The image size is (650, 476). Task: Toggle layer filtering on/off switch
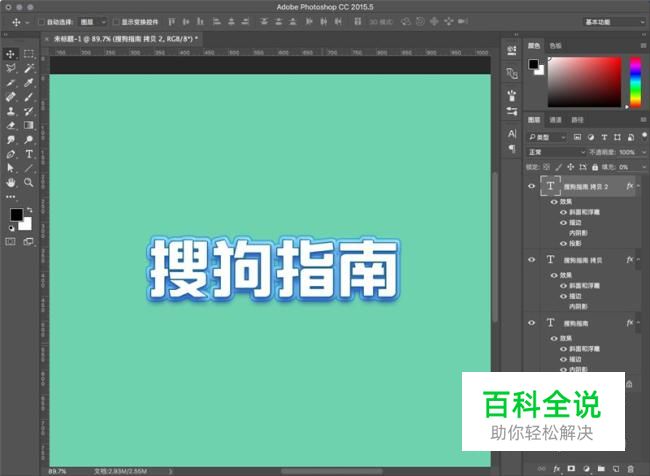pyautogui.click(x=644, y=136)
